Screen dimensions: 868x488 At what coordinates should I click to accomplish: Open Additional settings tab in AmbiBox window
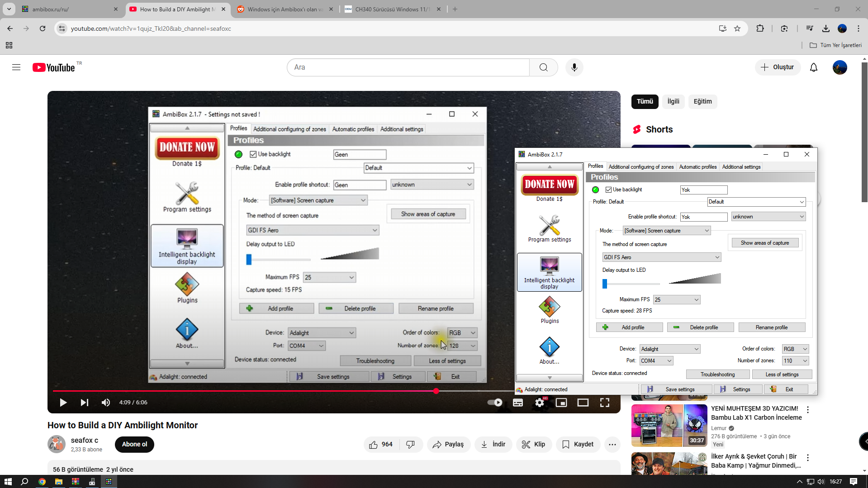[x=741, y=167]
